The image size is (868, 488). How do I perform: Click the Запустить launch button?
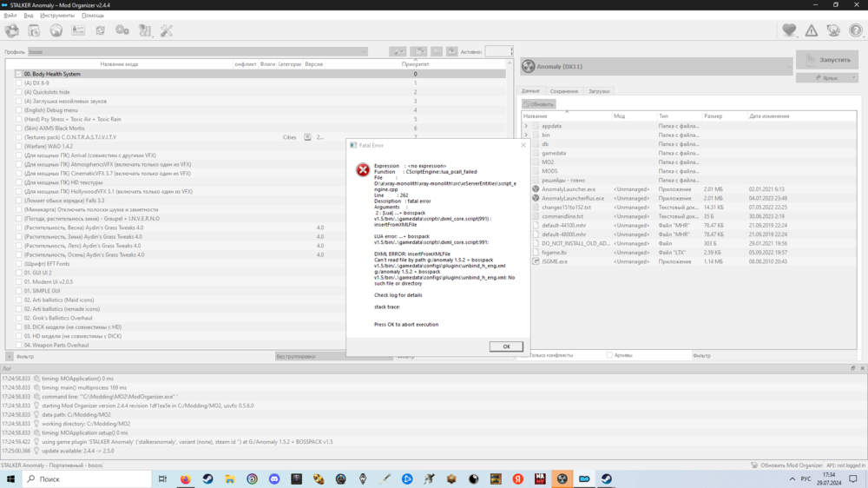(827, 60)
